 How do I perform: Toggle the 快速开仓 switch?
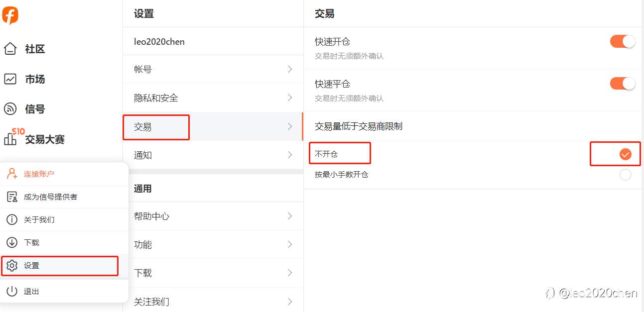pos(623,41)
